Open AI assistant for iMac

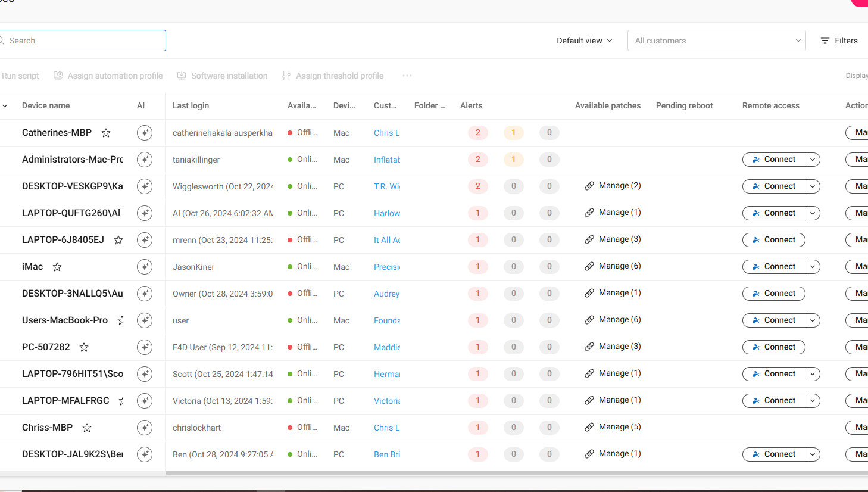pyautogui.click(x=145, y=267)
